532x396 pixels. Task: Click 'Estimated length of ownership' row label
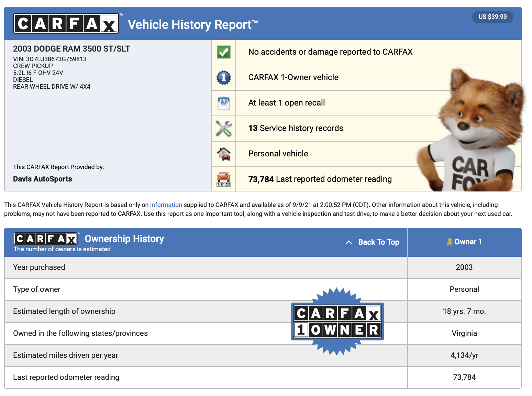64,311
